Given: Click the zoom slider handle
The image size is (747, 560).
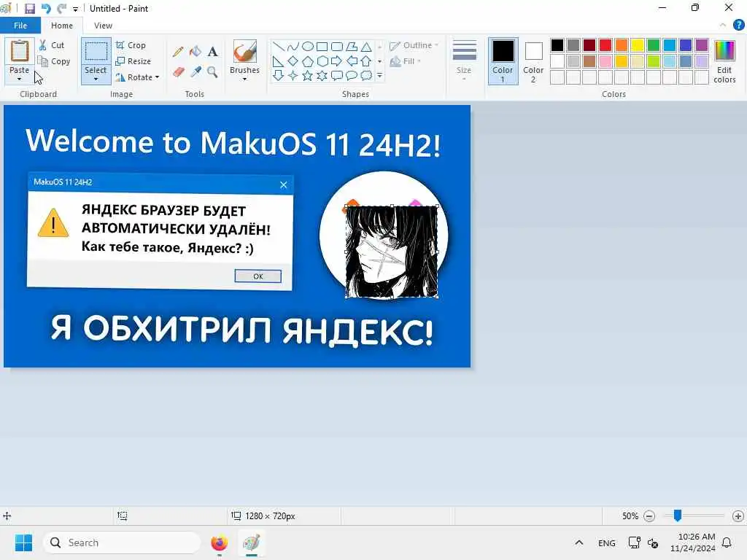Looking at the screenshot, I should point(678,516).
